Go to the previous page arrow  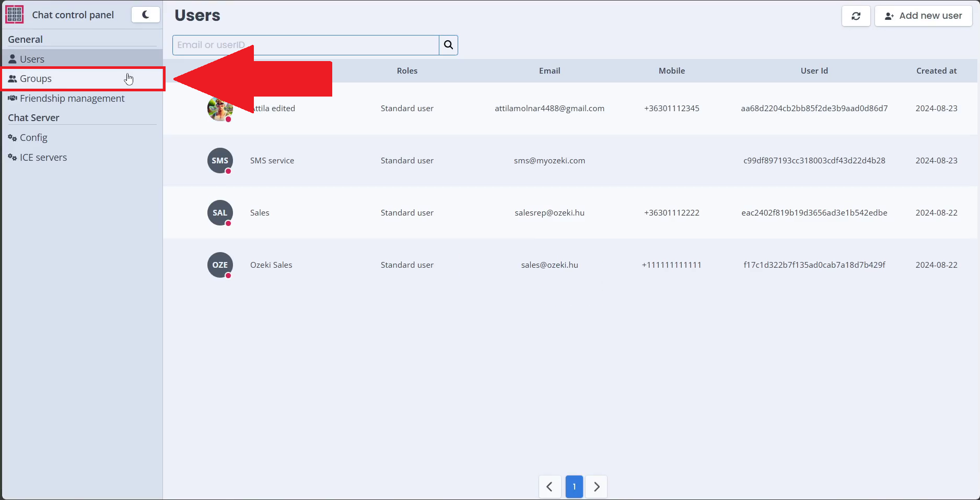point(550,486)
